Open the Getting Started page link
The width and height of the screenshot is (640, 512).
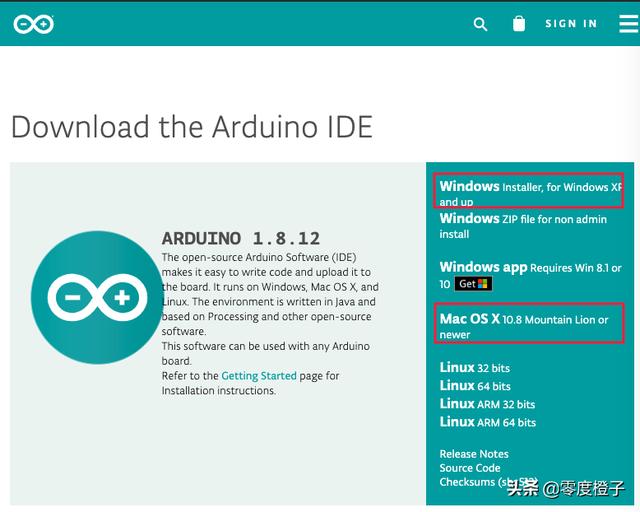259,376
